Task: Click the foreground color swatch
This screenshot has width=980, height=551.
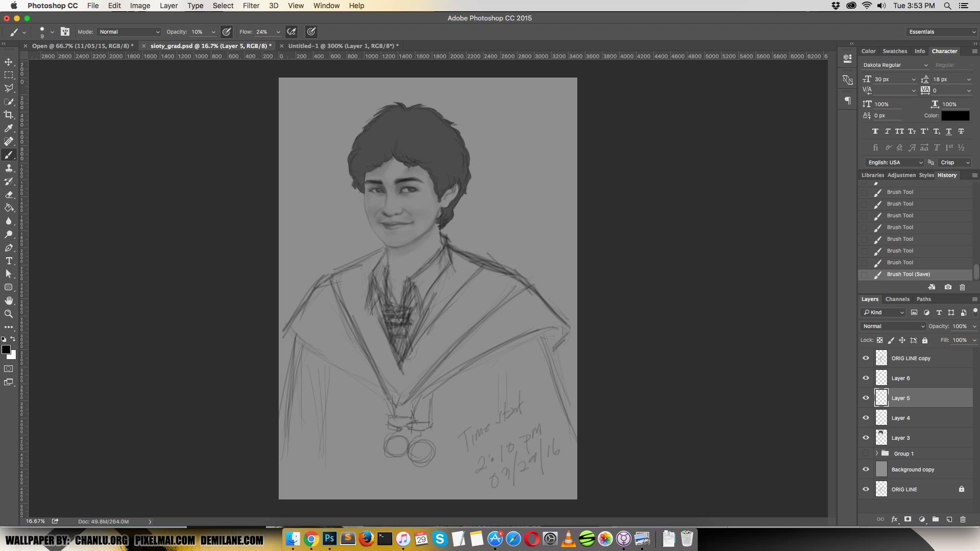Action: pyautogui.click(x=6, y=349)
